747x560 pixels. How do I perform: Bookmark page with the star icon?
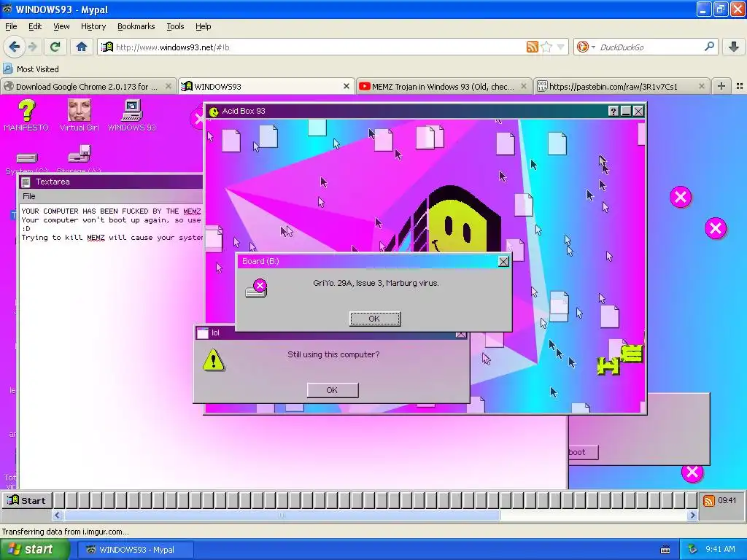point(546,47)
